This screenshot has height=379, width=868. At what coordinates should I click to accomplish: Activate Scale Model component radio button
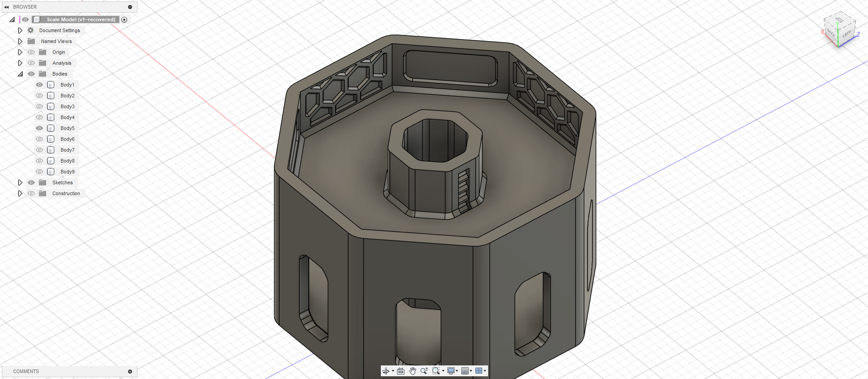pyautogui.click(x=124, y=19)
